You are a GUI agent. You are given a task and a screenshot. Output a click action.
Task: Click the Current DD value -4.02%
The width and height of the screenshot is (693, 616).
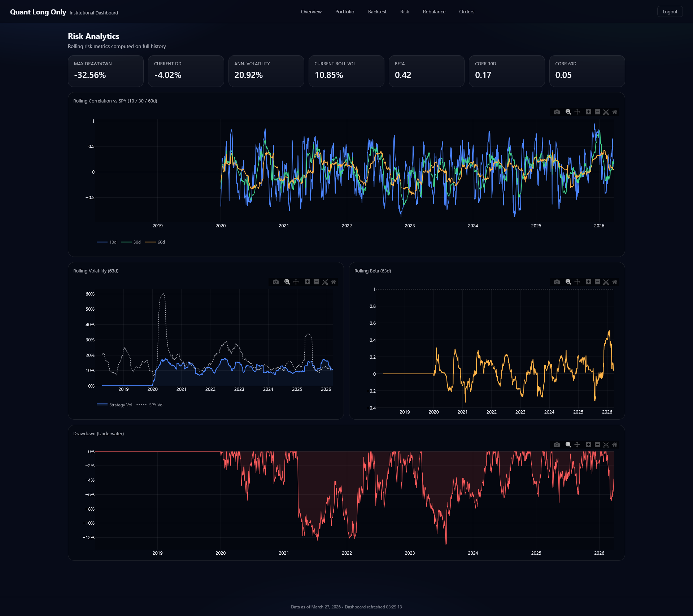click(167, 75)
